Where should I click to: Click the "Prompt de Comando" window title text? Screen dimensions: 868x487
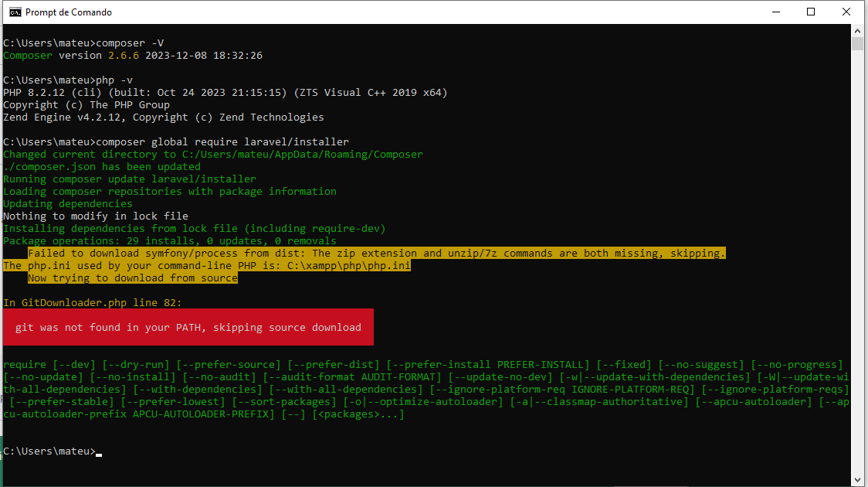pyautogui.click(x=69, y=12)
